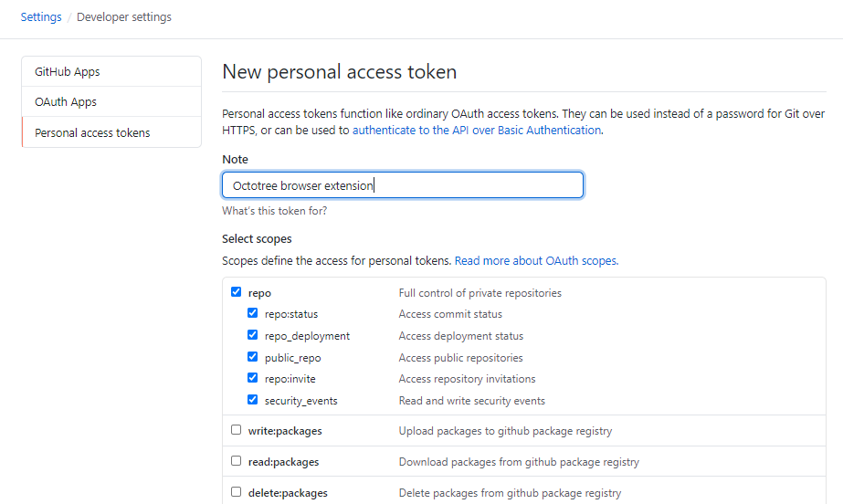The width and height of the screenshot is (843, 504).
Task: Focus the Note text field
Action: 403,185
